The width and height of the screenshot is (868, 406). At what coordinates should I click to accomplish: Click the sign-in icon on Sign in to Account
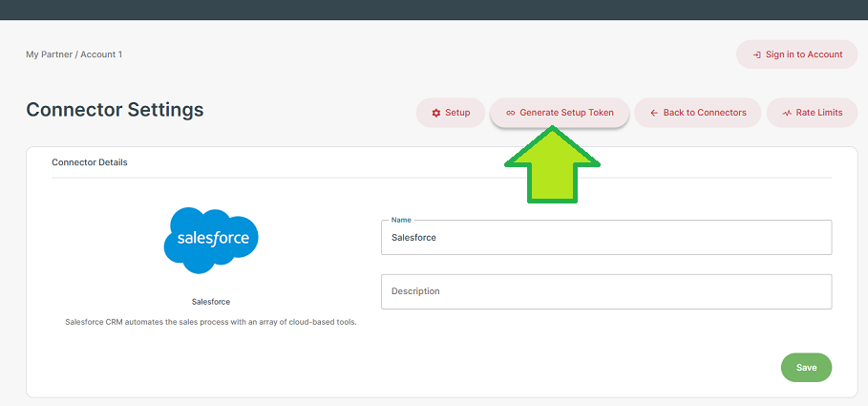point(756,54)
